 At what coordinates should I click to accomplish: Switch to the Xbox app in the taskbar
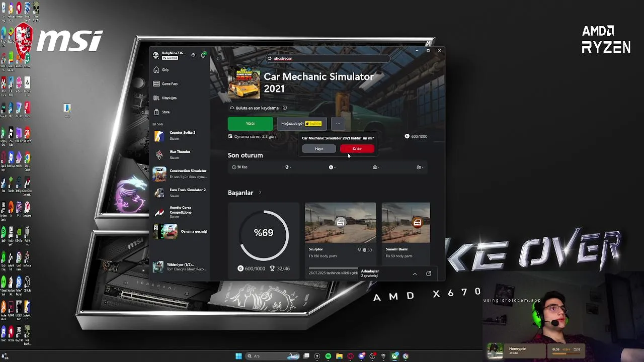pyautogui.click(x=395, y=356)
